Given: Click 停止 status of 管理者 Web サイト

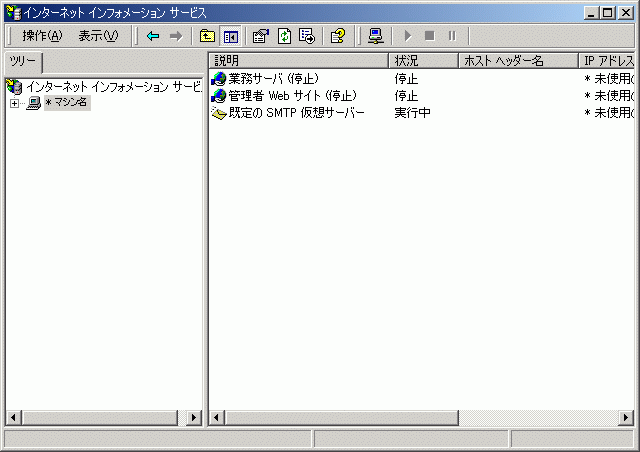Looking at the screenshot, I should tap(406, 96).
